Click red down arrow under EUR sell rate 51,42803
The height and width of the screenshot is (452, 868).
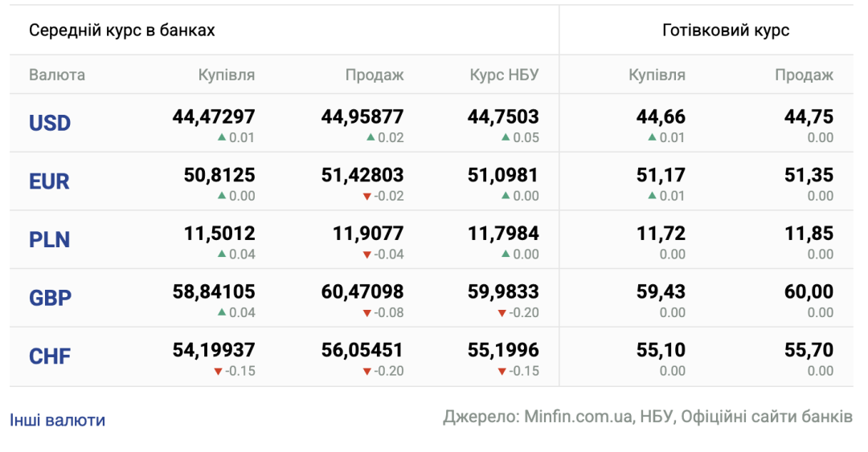point(366,197)
